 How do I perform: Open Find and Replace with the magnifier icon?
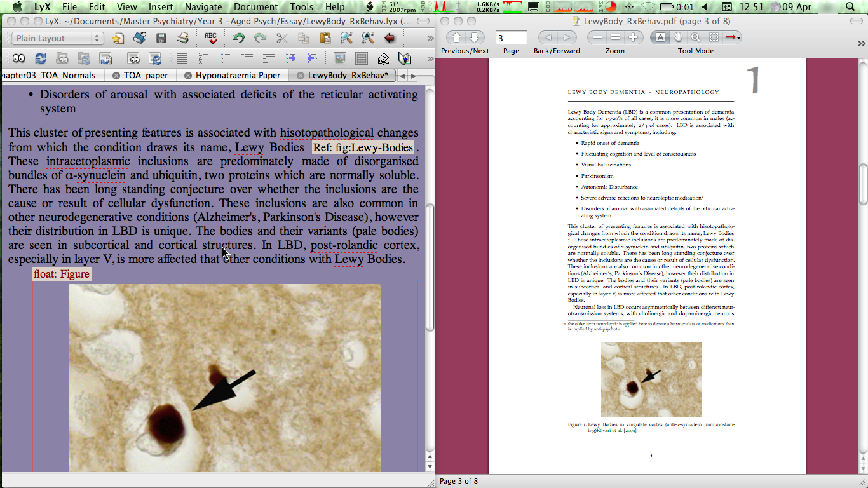coord(346,38)
